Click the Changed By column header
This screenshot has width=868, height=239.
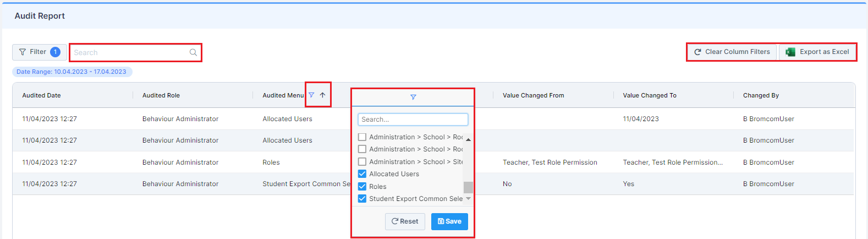tap(761, 95)
